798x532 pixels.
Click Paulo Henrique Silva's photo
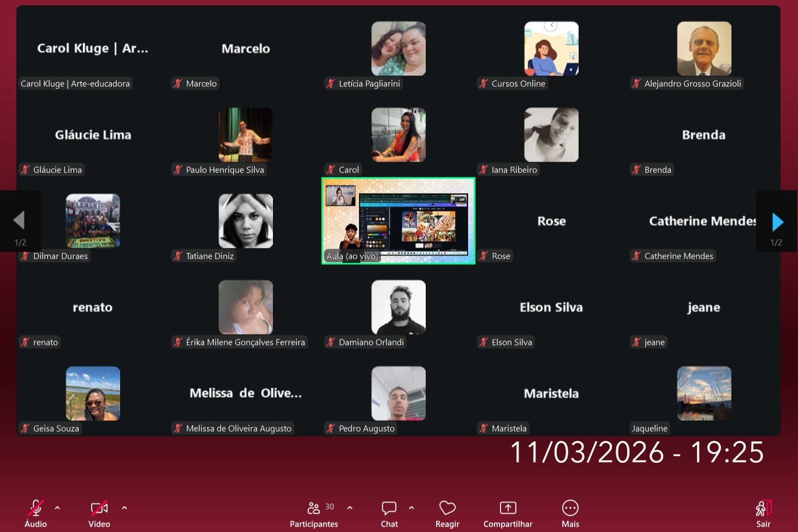tap(246, 135)
